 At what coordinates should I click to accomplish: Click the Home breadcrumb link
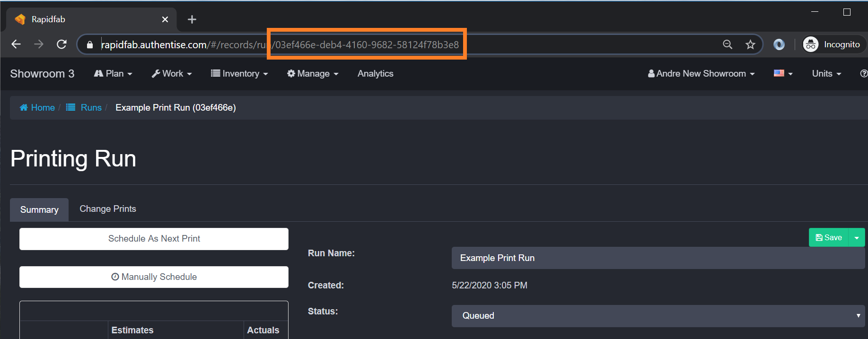click(37, 107)
